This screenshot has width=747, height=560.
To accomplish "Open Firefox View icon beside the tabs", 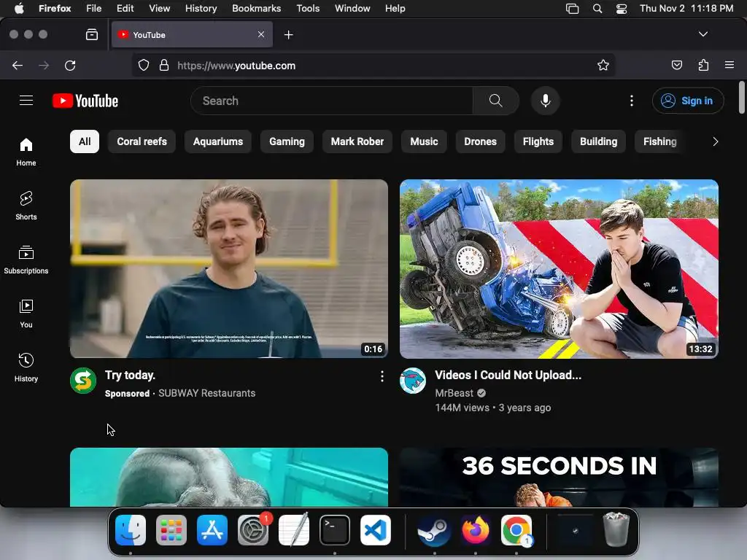I will click(92, 35).
